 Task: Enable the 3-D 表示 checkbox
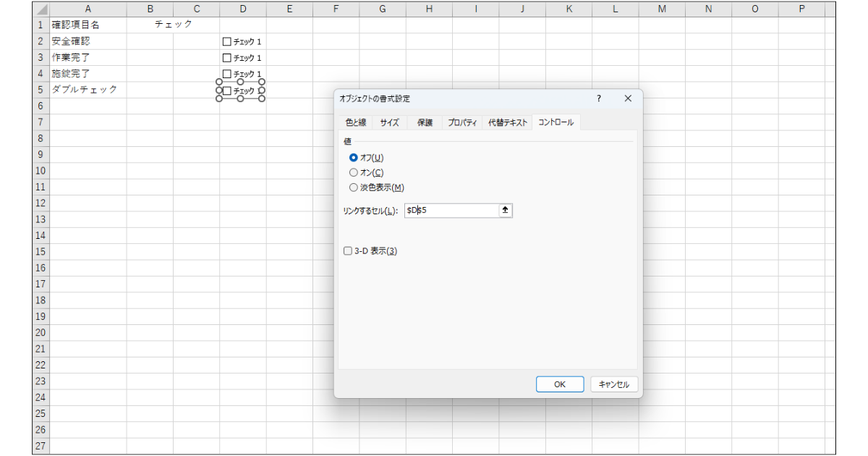[x=348, y=251]
